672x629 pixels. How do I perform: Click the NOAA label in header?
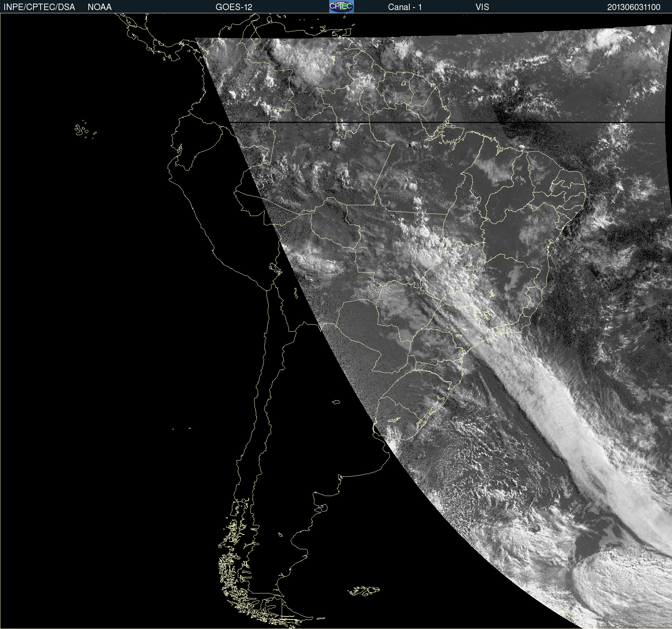100,7
